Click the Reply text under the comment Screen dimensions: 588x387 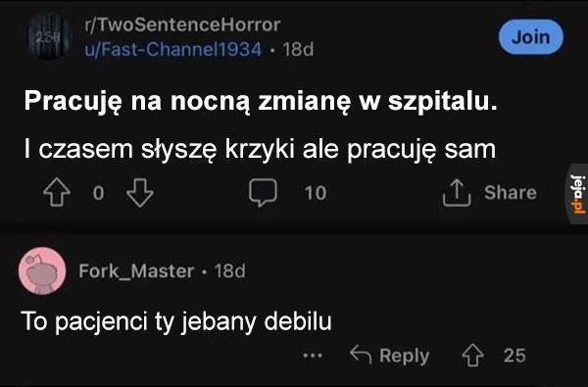[404, 356]
